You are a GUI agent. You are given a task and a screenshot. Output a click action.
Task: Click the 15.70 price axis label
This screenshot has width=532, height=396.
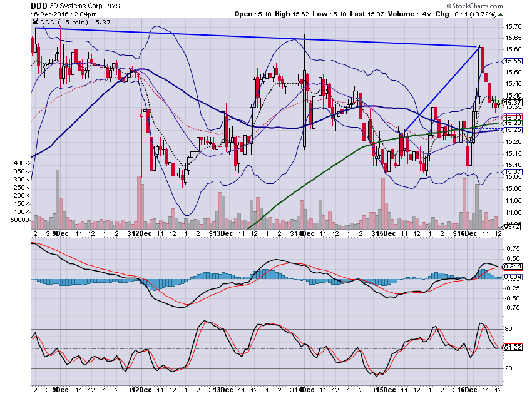pos(513,27)
